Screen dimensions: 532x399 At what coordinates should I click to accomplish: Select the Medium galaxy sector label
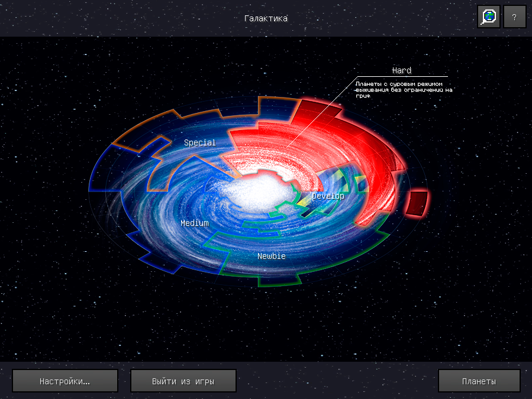pyautogui.click(x=195, y=223)
